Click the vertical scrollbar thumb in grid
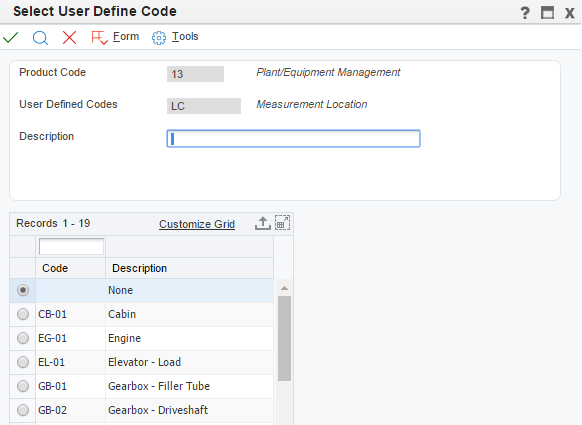This screenshot has width=582, height=425. pos(284,338)
